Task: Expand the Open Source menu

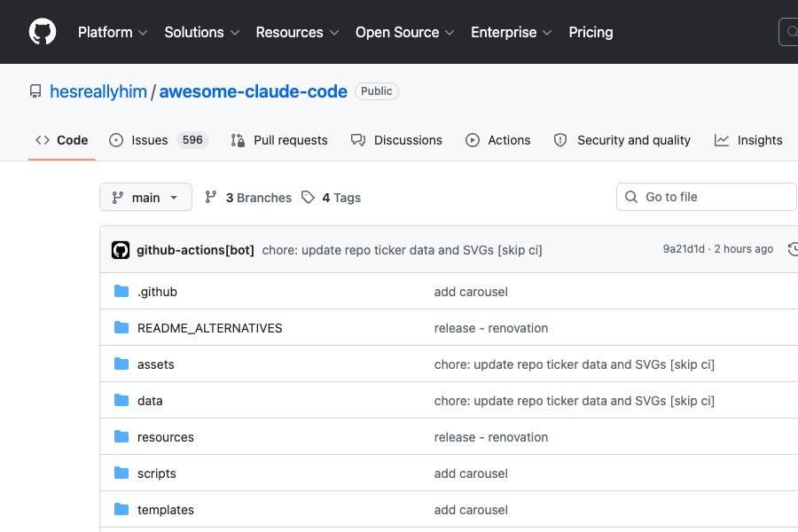Action: [x=404, y=32]
